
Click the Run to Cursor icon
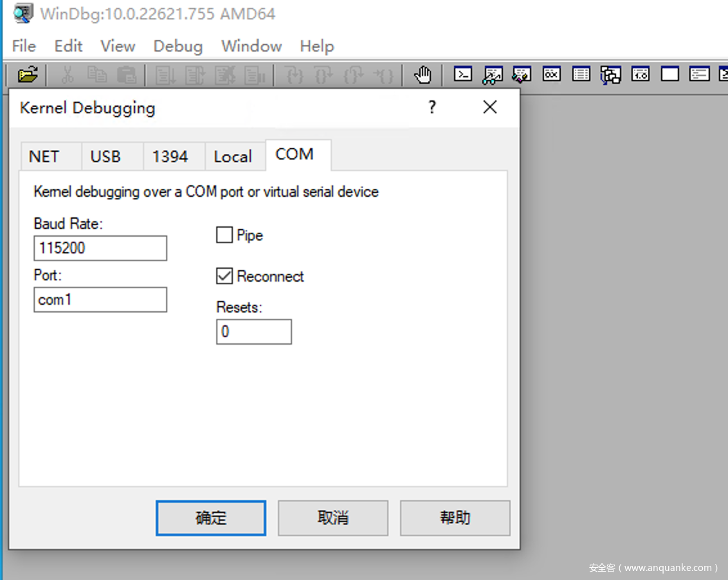tap(383, 75)
